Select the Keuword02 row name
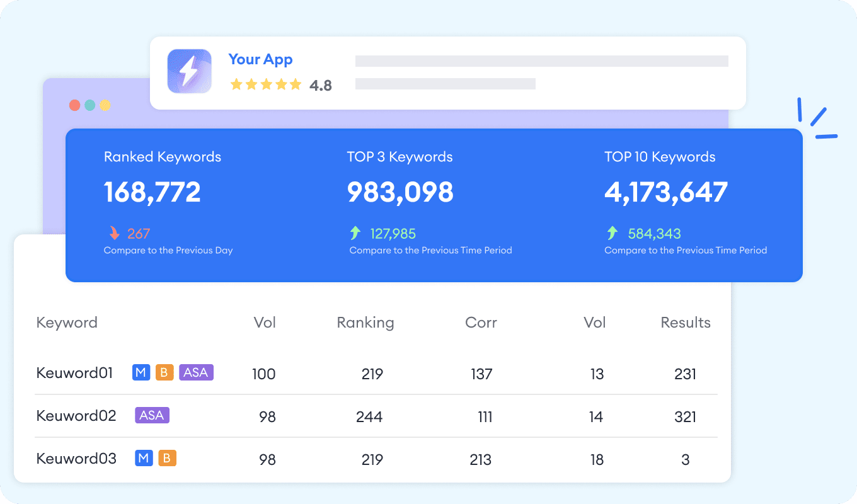Screen dimensions: 857x504 point(76,416)
